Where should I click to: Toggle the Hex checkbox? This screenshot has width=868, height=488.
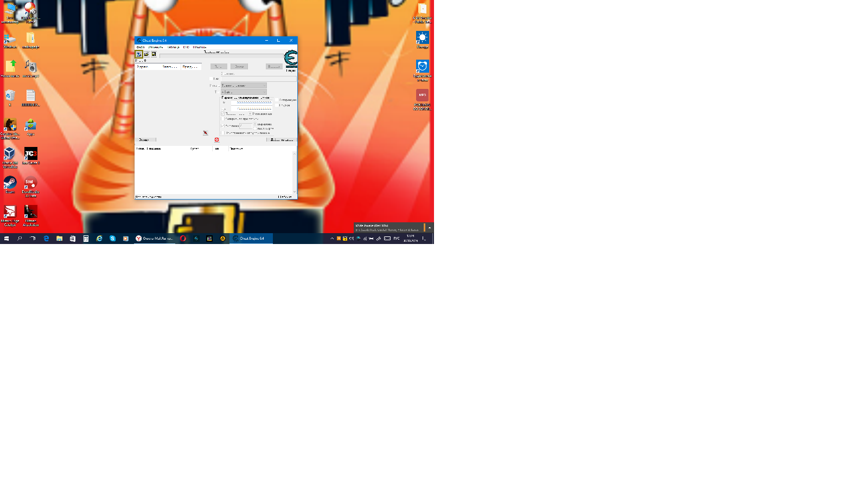pyautogui.click(x=211, y=79)
